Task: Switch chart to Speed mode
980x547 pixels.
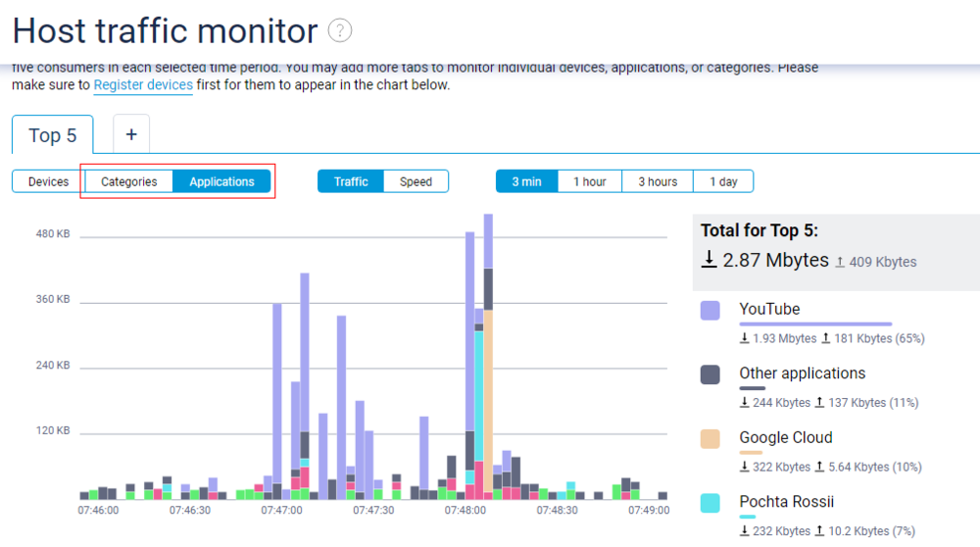Action: tap(416, 181)
